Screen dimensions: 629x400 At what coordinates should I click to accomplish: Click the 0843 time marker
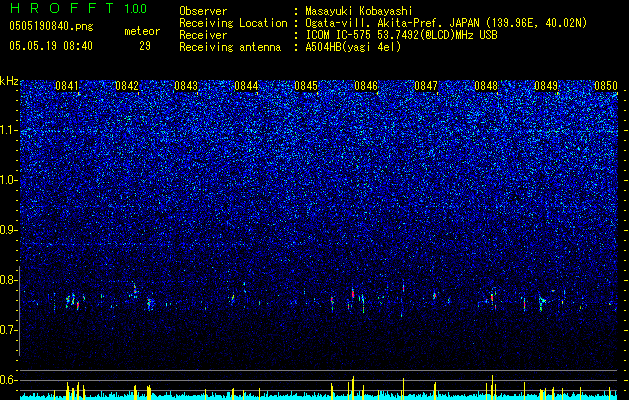[186, 86]
